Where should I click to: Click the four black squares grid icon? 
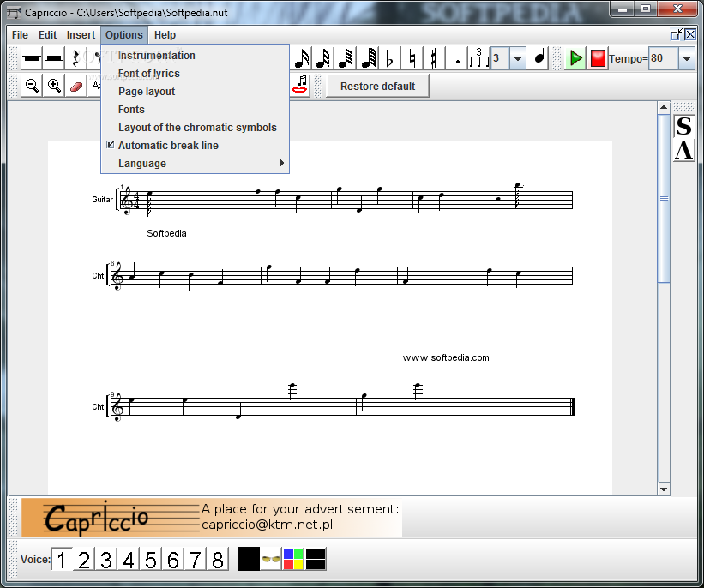click(x=316, y=559)
